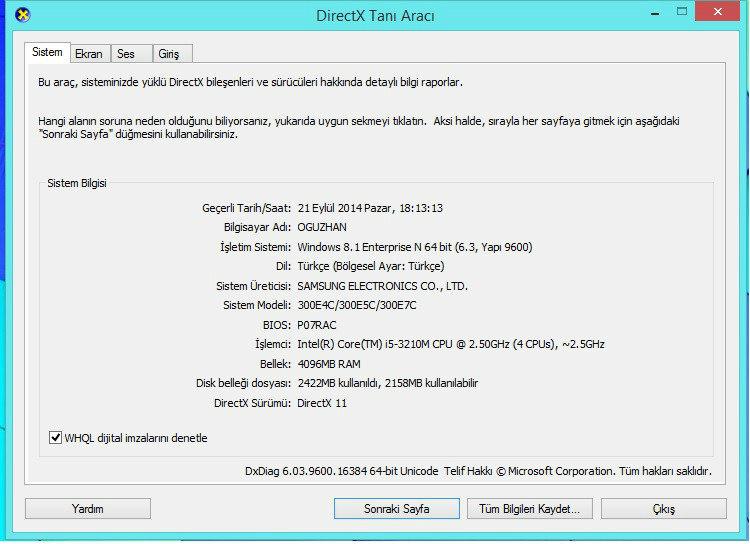Open the Giriş tab
Image resolution: width=750 pixels, height=544 pixels.
173,54
